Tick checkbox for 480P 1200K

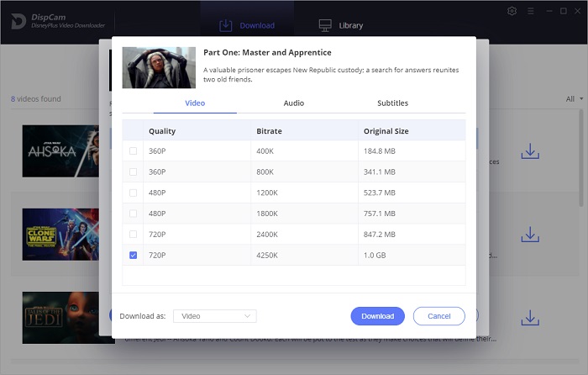[133, 193]
